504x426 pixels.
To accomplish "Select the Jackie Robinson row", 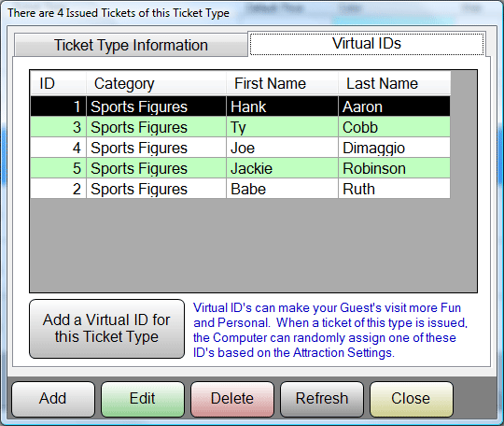I will tap(241, 168).
